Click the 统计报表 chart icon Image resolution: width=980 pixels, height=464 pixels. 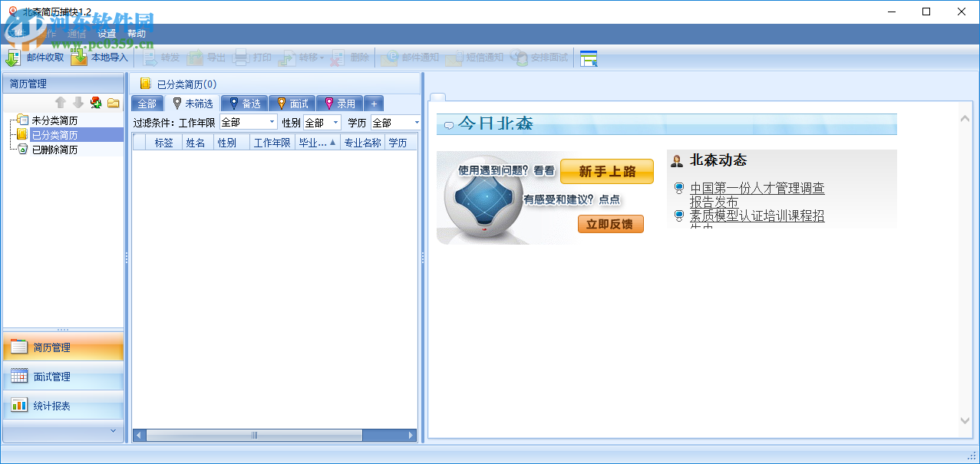pos(18,405)
